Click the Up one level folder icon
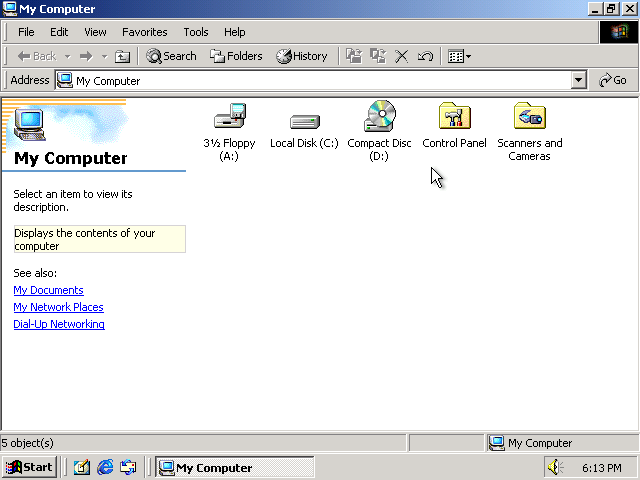This screenshot has width=640, height=480. tap(122, 56)
